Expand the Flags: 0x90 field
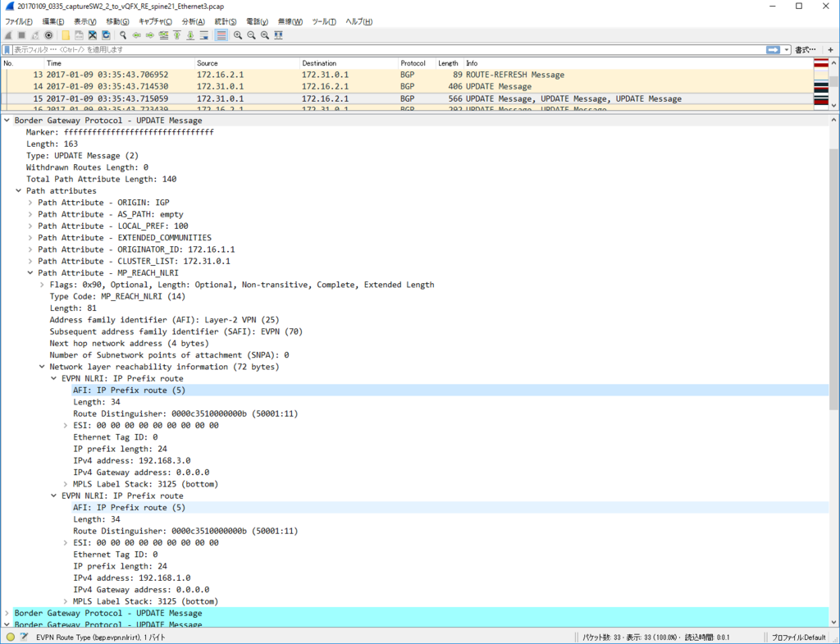This screenshot has height=644, width=840. pos(42,285)
